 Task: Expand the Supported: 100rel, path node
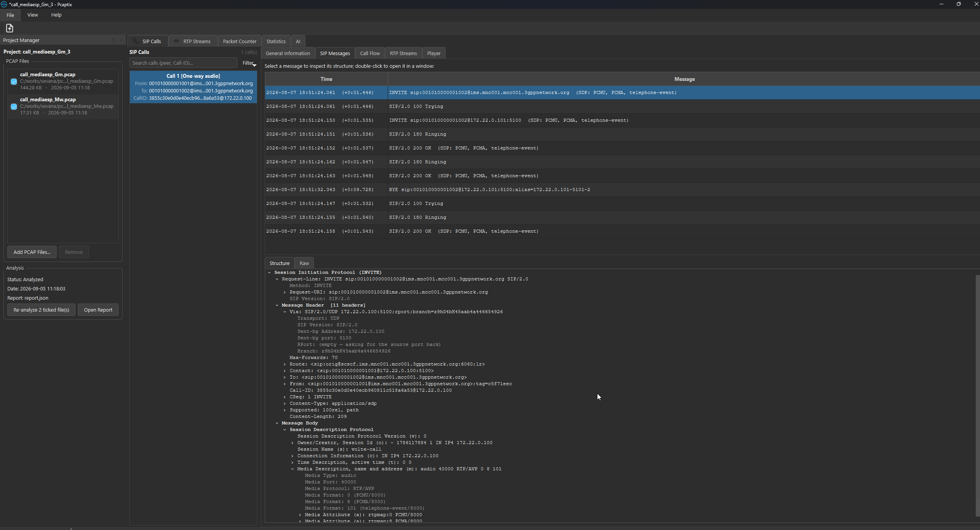click(x=285, y=410)
